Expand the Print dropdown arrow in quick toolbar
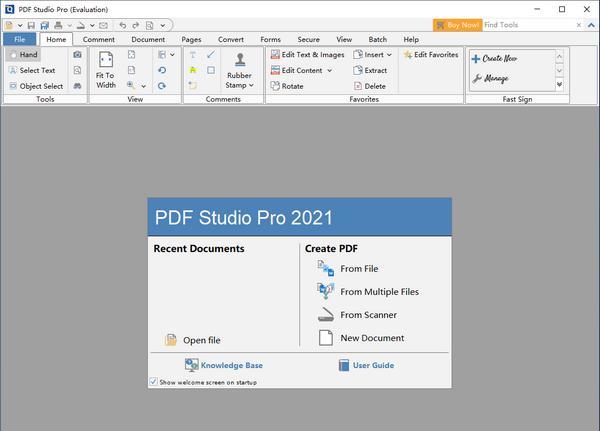 coord(70,26)
